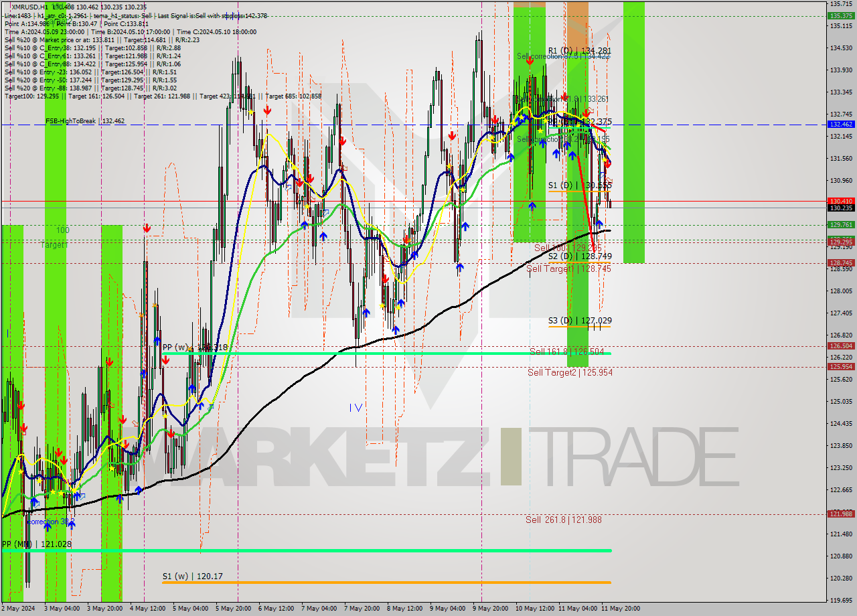
Task: Click the red 130.410 price tag
Action: 840,201
